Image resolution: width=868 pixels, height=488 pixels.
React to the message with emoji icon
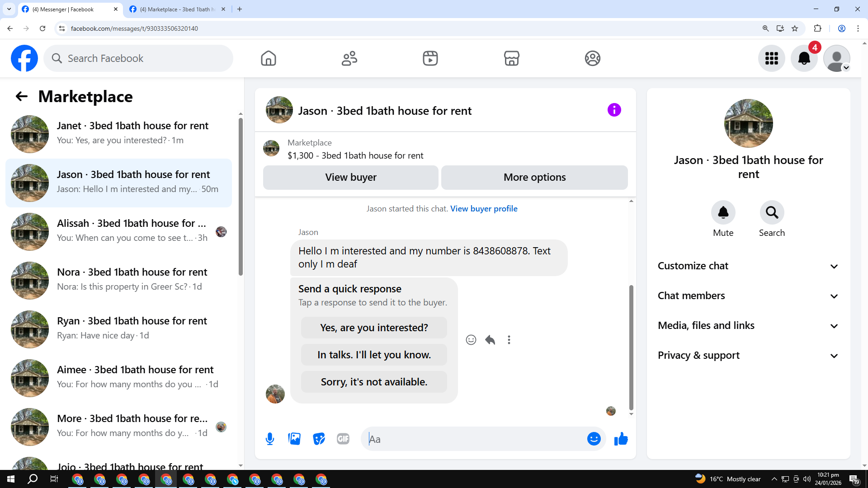click(471, 340)
